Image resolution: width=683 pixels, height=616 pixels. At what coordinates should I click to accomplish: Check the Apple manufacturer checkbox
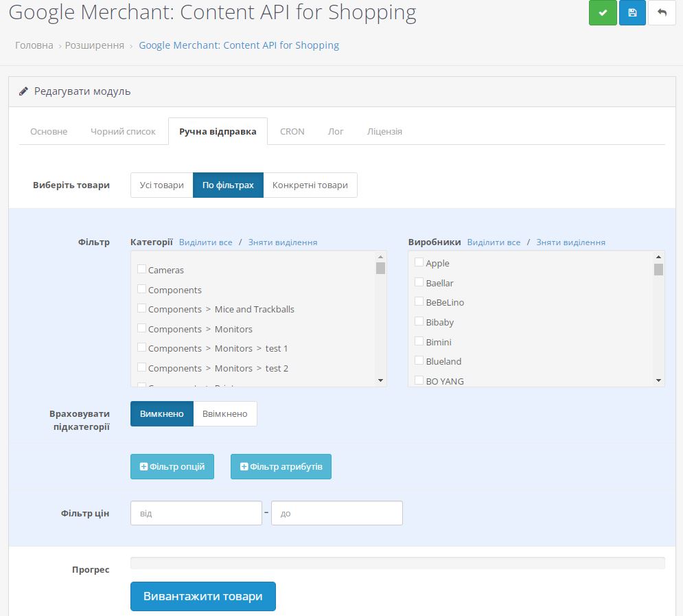point(418,262)
